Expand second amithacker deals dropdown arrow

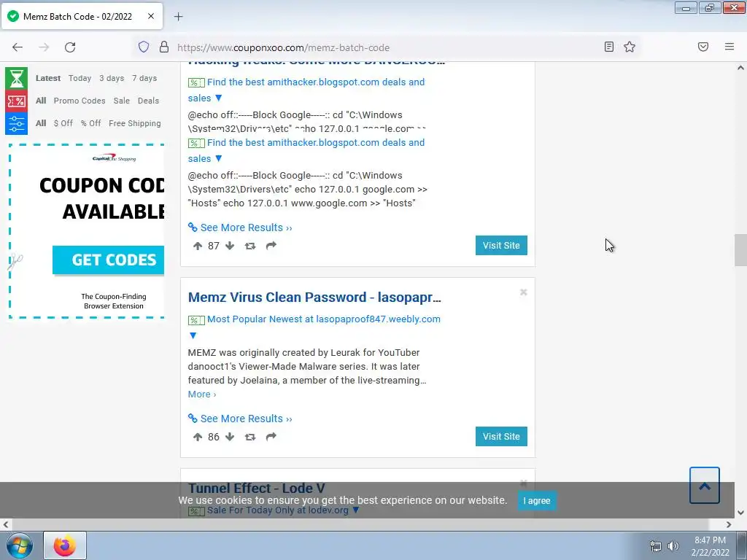pos(219,158)
